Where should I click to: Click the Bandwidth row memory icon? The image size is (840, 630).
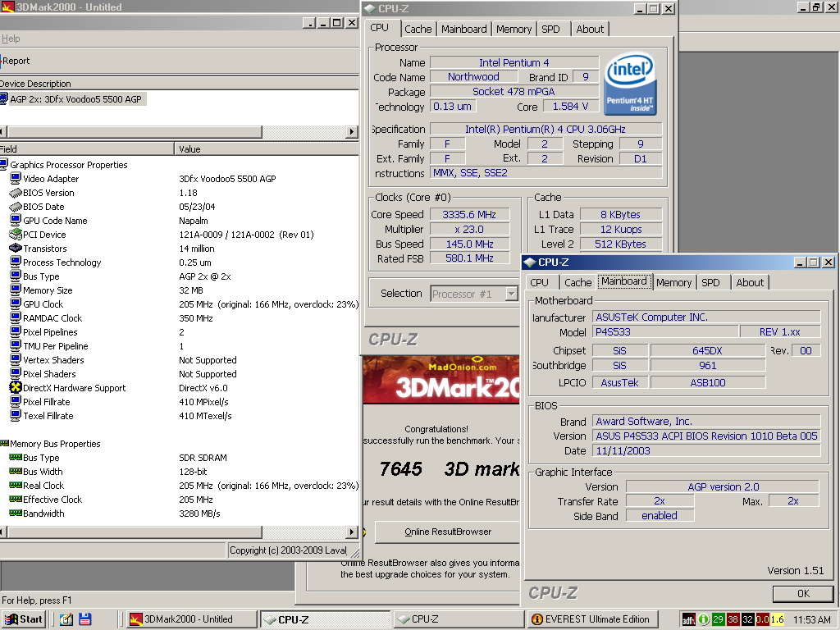coord(16,513)
